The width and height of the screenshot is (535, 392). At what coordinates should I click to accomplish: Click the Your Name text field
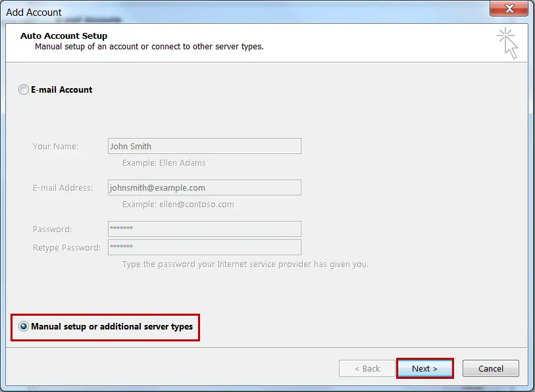pyautogui.click(x=204, y=146)
